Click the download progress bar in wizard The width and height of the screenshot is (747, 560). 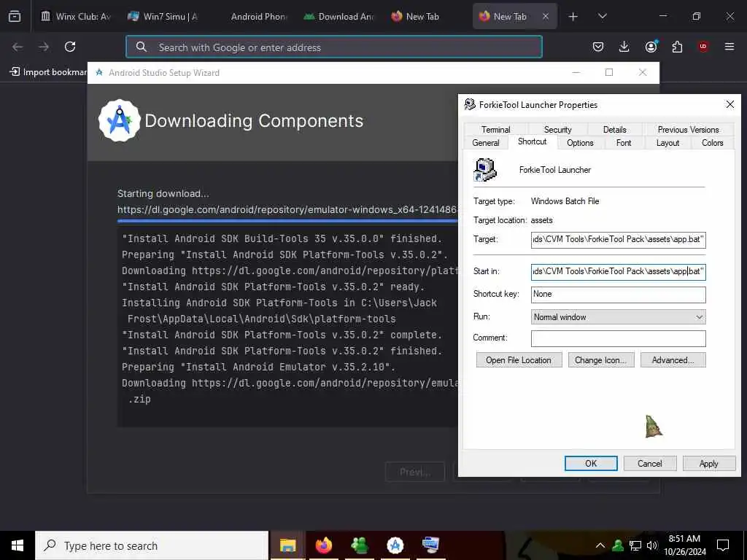[287, 220]
